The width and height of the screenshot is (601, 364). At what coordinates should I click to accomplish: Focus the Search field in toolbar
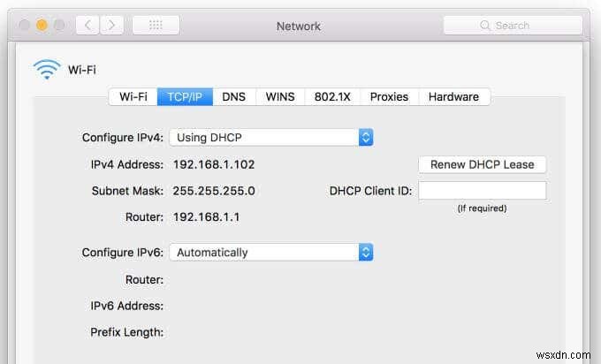point(513,26)
